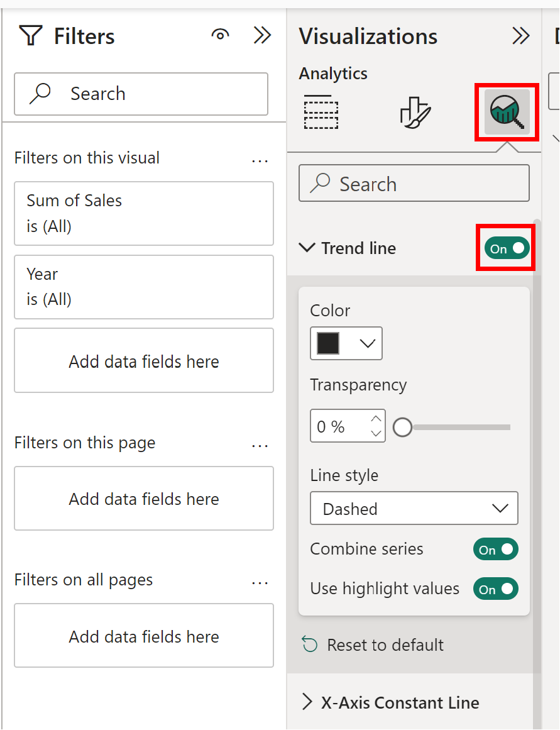Click the Analytics pane Search field

(x=414, y=183)
